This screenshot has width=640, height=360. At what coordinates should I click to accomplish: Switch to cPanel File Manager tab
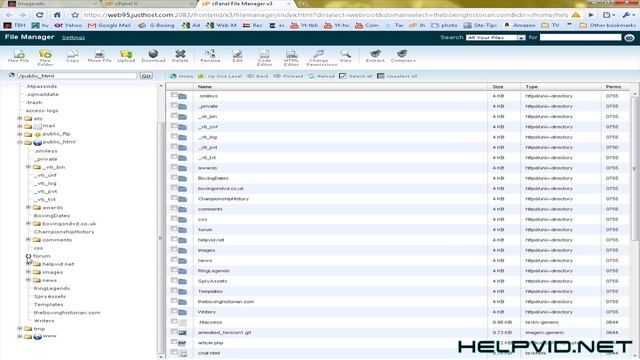pos(247,4)
